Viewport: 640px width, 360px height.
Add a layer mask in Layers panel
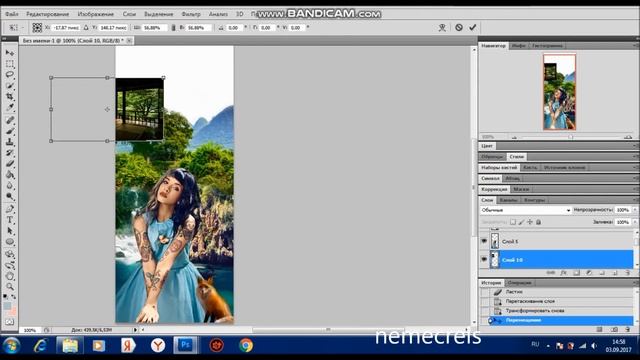[x=576, y=273]
